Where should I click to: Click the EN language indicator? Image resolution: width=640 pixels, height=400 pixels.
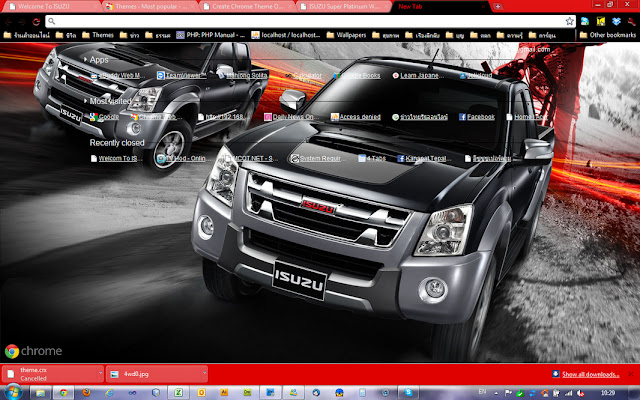click(x=482, y=392)
